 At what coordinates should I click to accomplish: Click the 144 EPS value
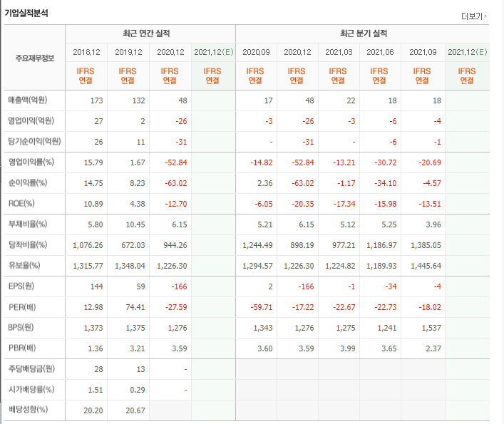point(96,286)
